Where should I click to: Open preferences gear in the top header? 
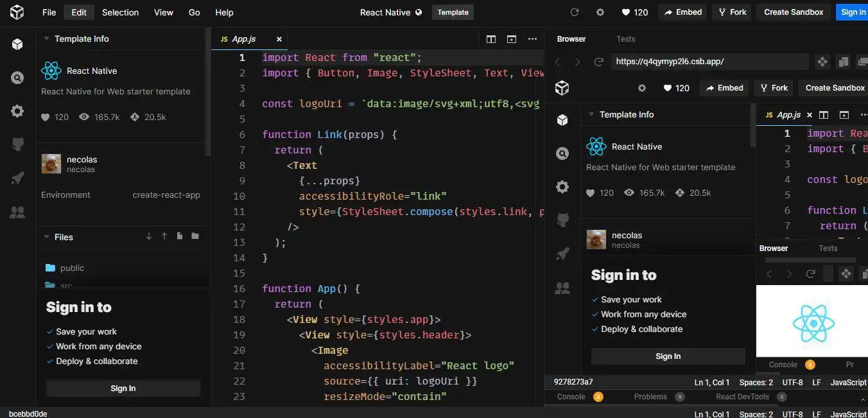click(x=600, y=12)
